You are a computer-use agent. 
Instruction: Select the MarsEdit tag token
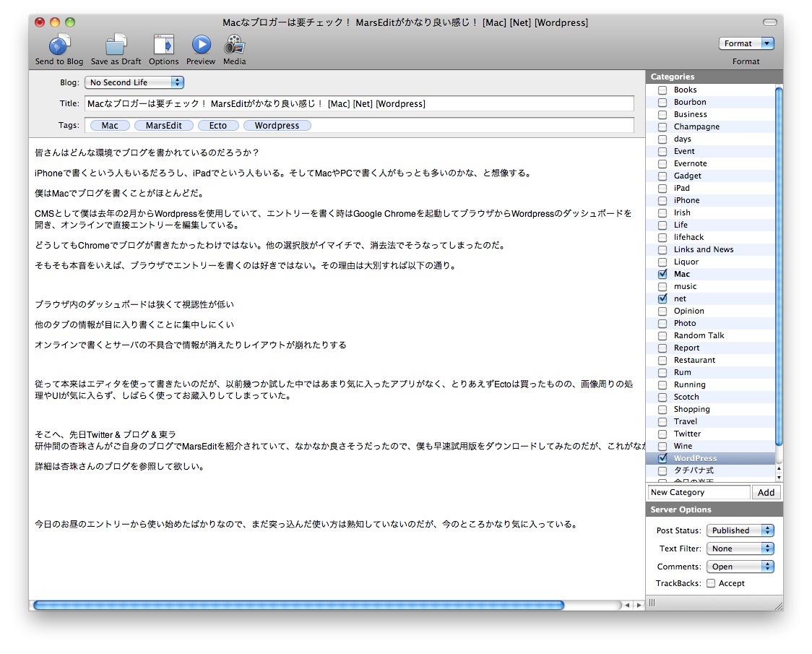click(x=164, y=126)
